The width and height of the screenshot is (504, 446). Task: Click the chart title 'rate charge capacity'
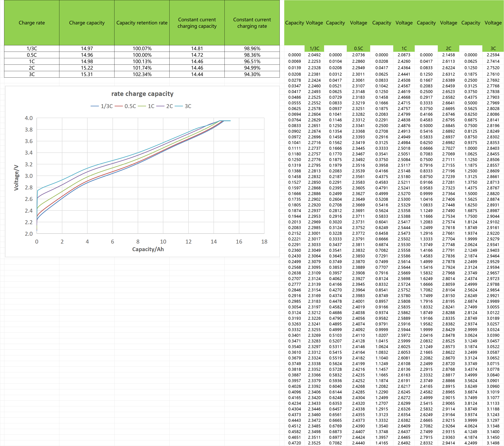click(x=142, y=94)
